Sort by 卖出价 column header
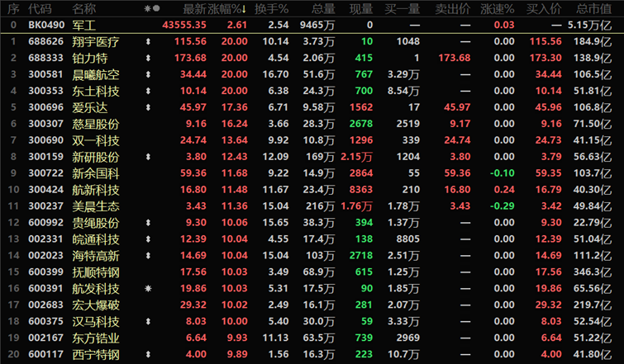The image size is (624, 364). (x=452, y=9)
